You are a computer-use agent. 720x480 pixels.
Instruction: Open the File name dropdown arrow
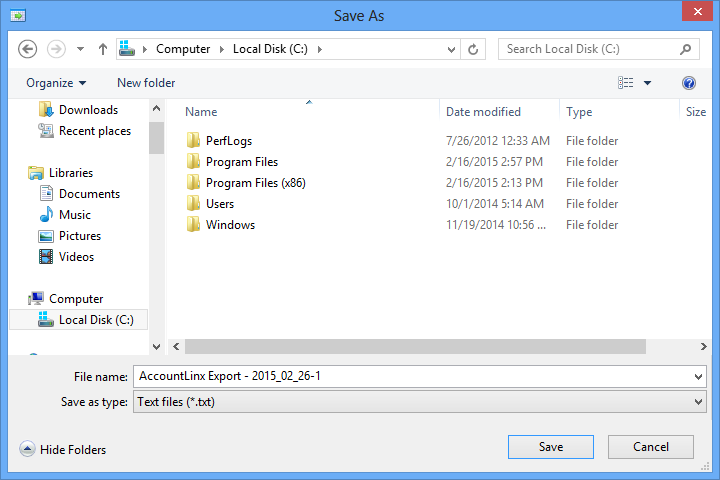[x=698, y=377]
